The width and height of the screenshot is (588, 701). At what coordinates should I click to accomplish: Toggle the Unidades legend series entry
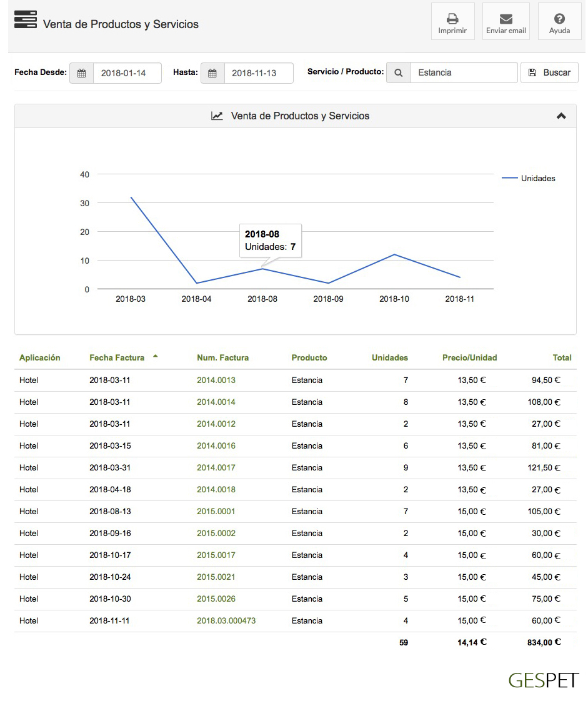(529, 178)
